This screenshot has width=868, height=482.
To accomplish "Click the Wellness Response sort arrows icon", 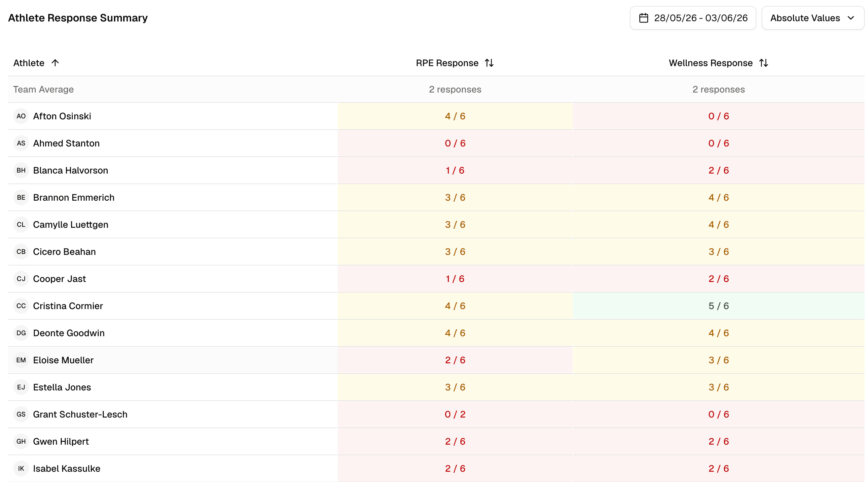I will [763, 63].
